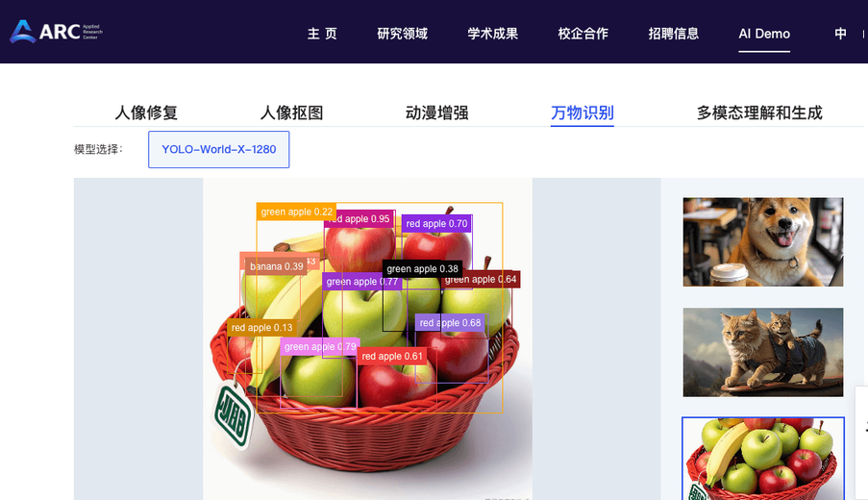Viewport: 868px width, 500px height.
Task: Select the fruit basket sample thumbnail
Action: click(763, 459)
